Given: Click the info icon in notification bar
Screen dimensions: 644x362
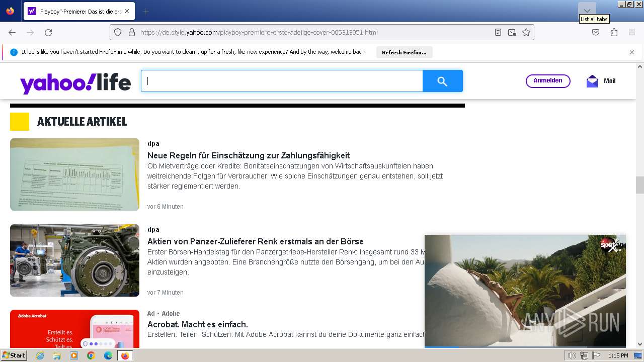Looking at the screenshot, I should click(x=14, y=52).
